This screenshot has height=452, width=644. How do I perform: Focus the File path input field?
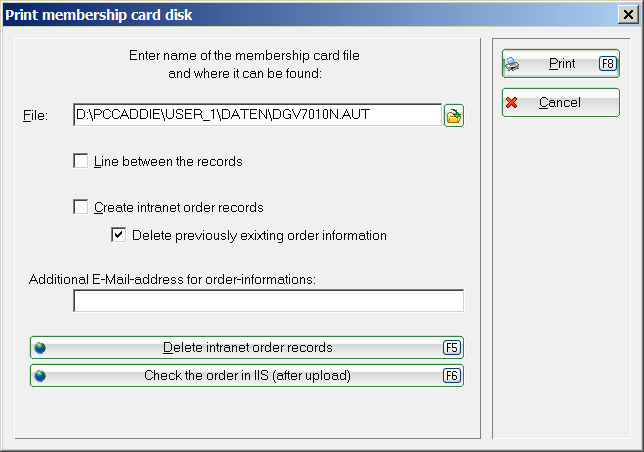pos(258,115)
